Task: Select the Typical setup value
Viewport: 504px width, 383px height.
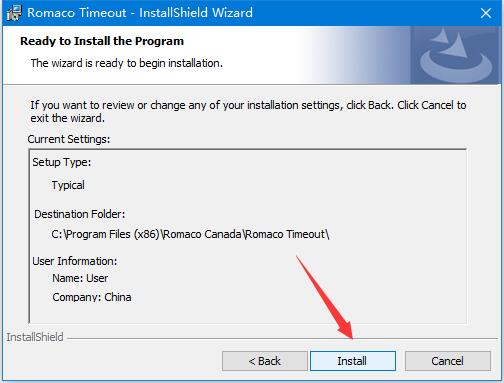Action: (68, 185)
